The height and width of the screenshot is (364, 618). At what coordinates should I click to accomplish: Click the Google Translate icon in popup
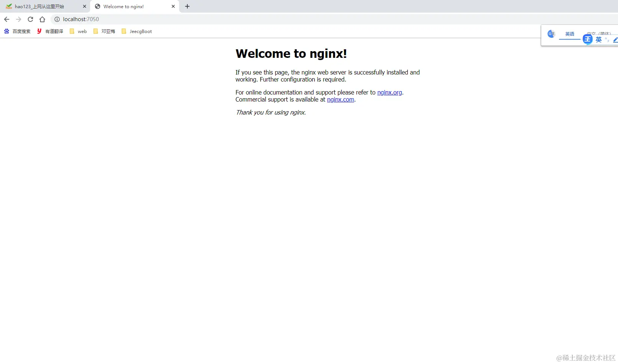(551, 34)
